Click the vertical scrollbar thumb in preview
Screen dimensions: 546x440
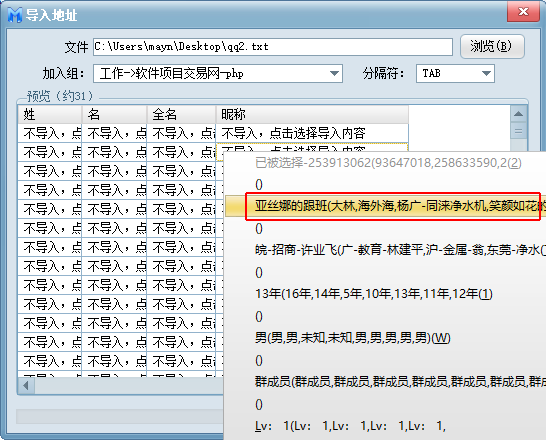[x=518, y=132]
